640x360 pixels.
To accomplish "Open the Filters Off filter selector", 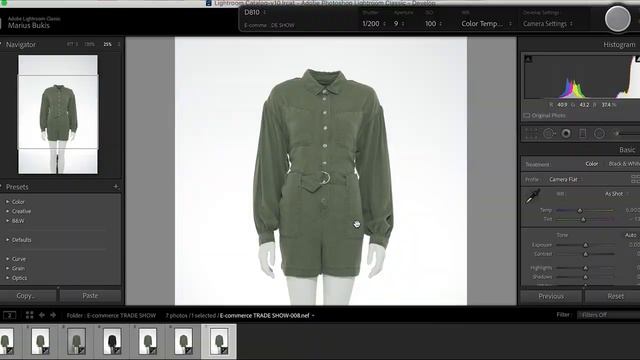I will pyautogui.click(x=608, y=315).
